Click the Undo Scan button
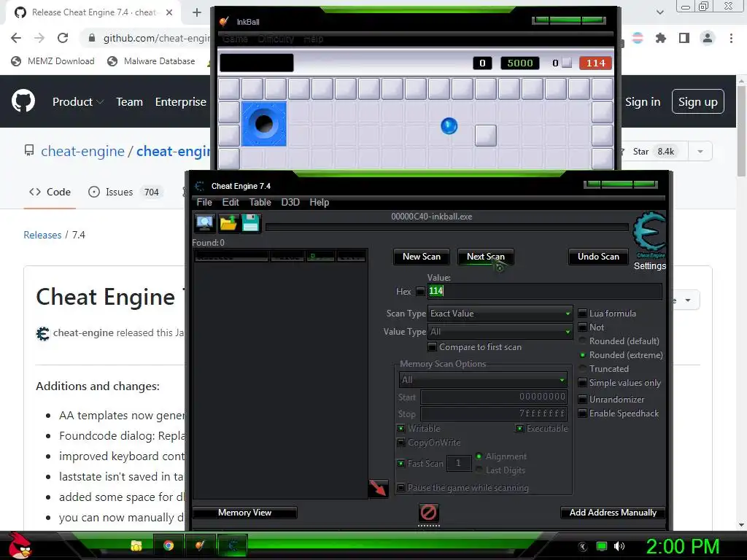The width and height of the screenshot is (747, 560). tap(598, 257)
